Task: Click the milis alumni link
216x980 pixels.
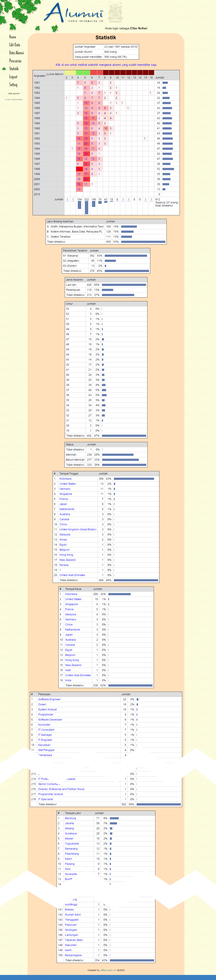Action: [x=14, y=93]
